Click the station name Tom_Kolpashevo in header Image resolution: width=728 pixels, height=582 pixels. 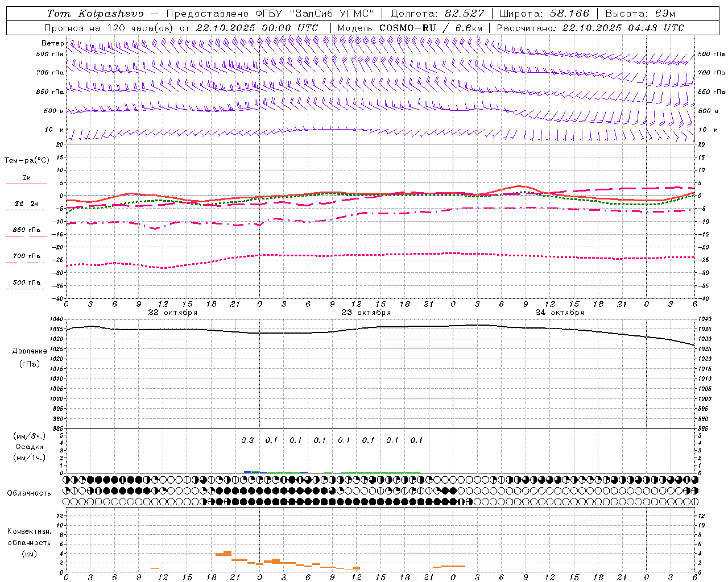pos(95,14)
